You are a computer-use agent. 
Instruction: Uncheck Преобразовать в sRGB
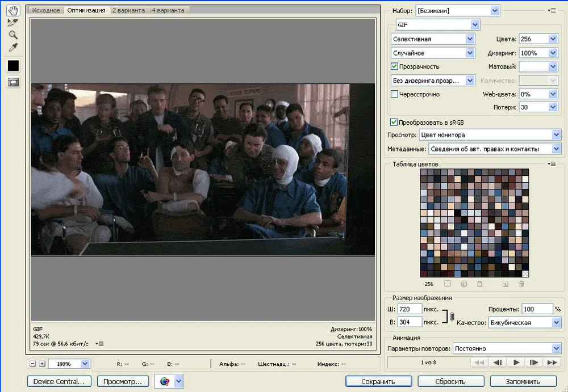pyautogui.click(x=394, y=122)
